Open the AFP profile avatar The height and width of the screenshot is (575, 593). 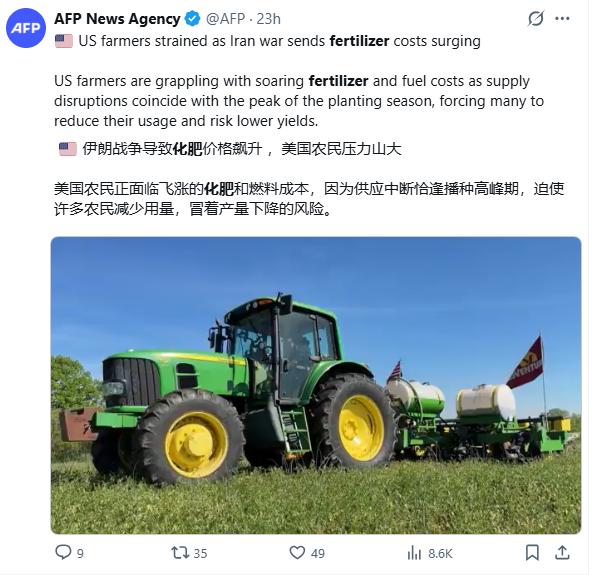click(26, 28)
